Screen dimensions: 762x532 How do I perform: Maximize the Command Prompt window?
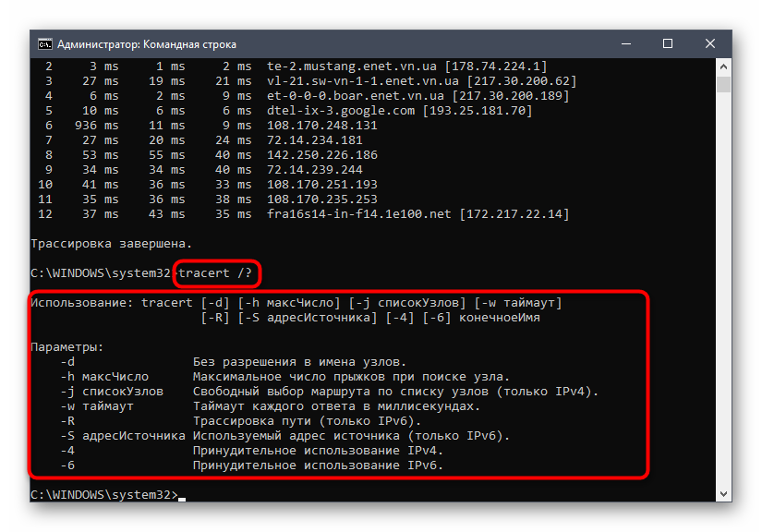(668, 43)
